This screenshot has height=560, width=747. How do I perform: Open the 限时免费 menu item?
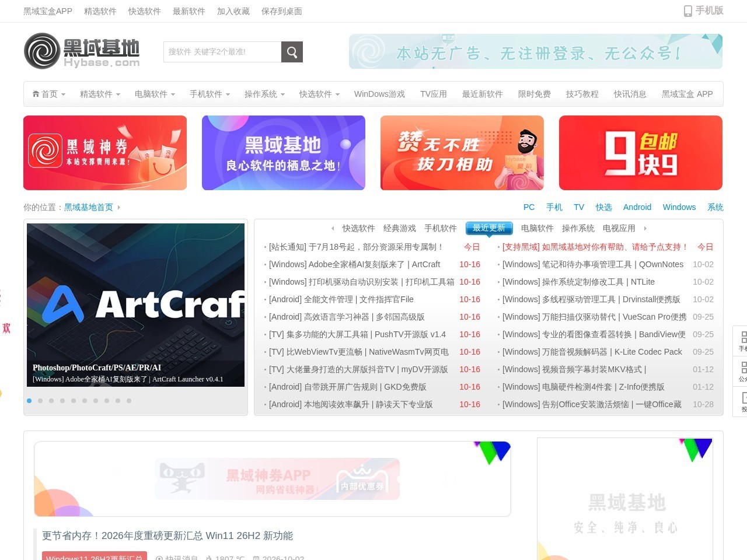point(535,94)
